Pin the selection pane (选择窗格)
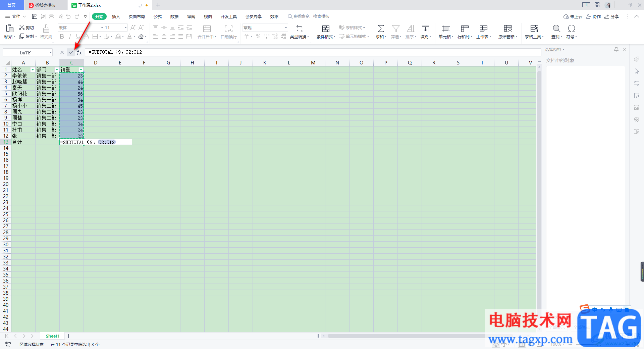 pos(616,49)
